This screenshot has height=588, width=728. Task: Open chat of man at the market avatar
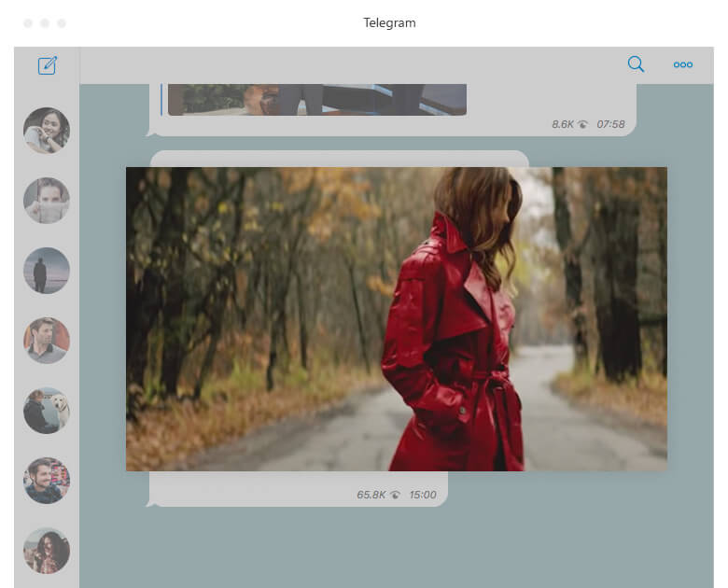pyautogui.click(x=47, y=481)
